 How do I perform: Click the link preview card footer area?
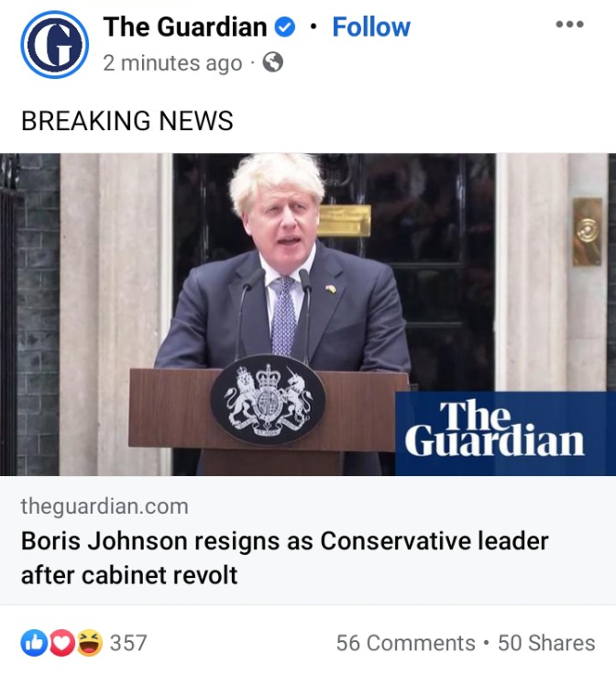click(308, 540)
